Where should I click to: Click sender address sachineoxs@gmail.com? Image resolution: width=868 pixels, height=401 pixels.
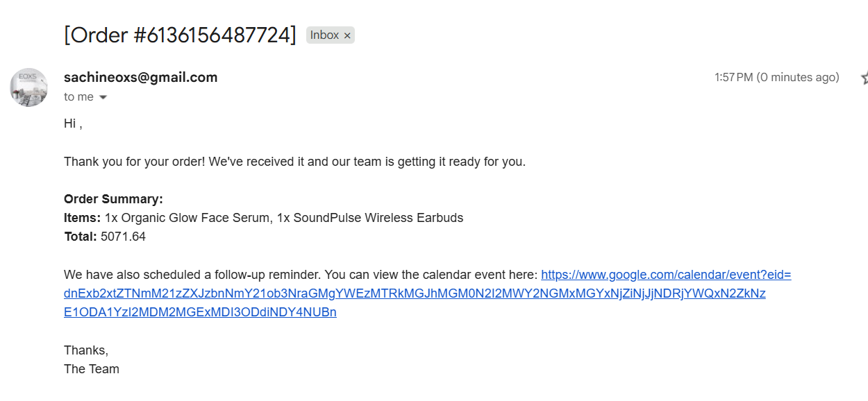click(140, 78)
